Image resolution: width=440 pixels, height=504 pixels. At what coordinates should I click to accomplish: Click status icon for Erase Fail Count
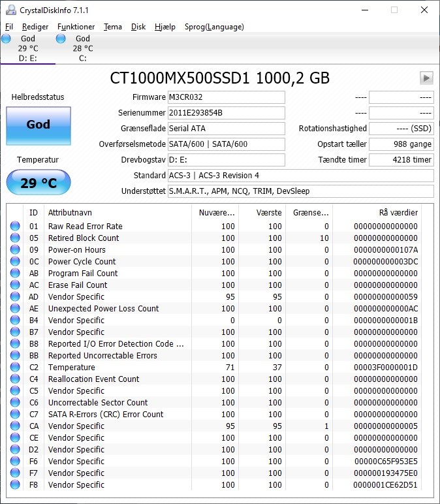click(15, 285)
